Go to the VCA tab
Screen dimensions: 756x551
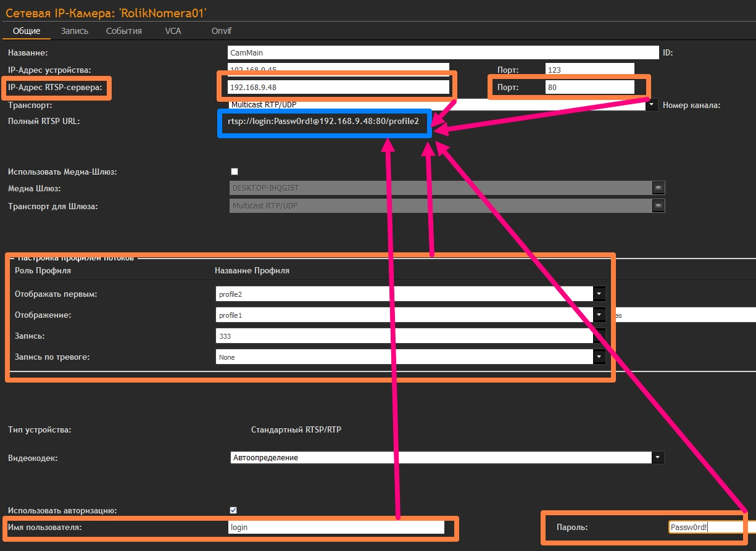(173, 31)
